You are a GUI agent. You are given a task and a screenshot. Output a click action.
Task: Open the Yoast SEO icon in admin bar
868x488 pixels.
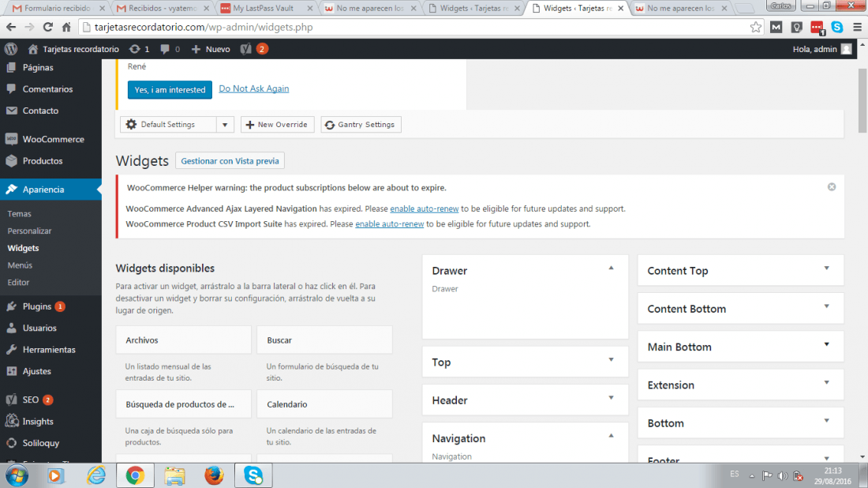[245, 49]
